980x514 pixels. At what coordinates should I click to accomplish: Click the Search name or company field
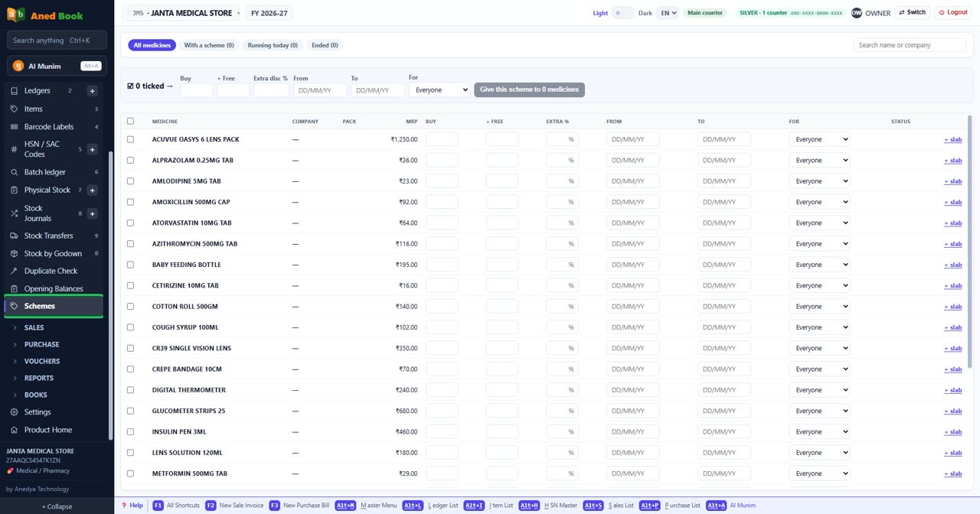pyautogui.click(x=910, y=45)
